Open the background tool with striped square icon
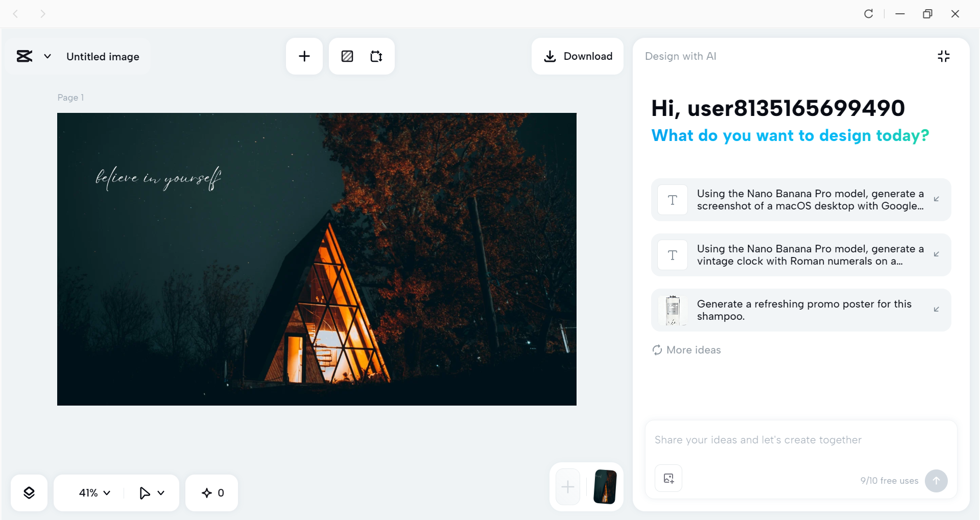The width and height of the screenshot is (980, 520). click(347, 56)
